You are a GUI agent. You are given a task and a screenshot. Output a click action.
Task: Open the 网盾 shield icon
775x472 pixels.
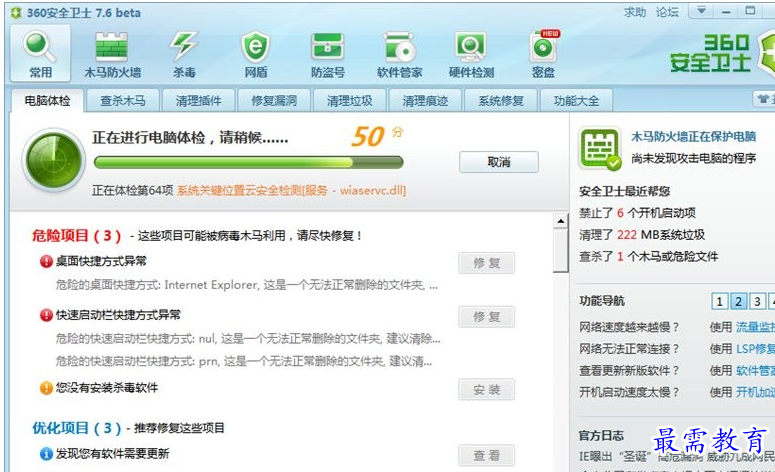click(256, 54)
